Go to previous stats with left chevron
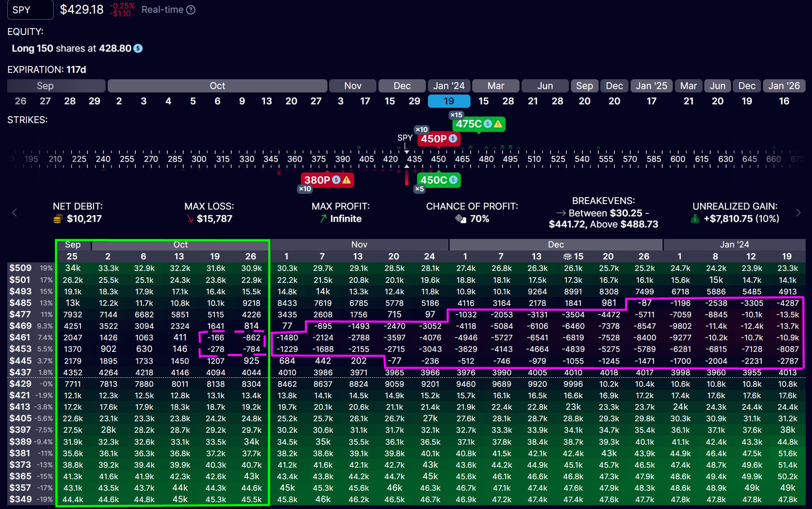812x509 pixels. (x=14, y=212)
